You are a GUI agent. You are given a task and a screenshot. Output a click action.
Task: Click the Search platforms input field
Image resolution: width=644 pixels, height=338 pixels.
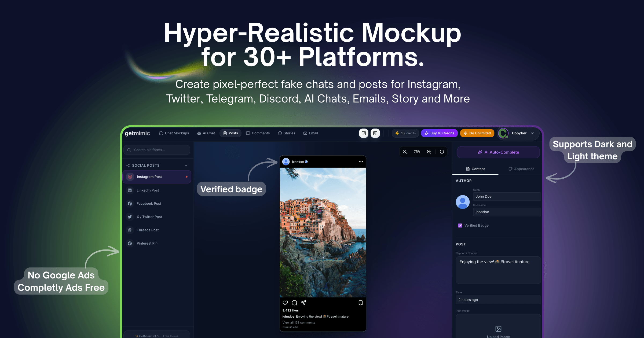(x=157, y=150)
